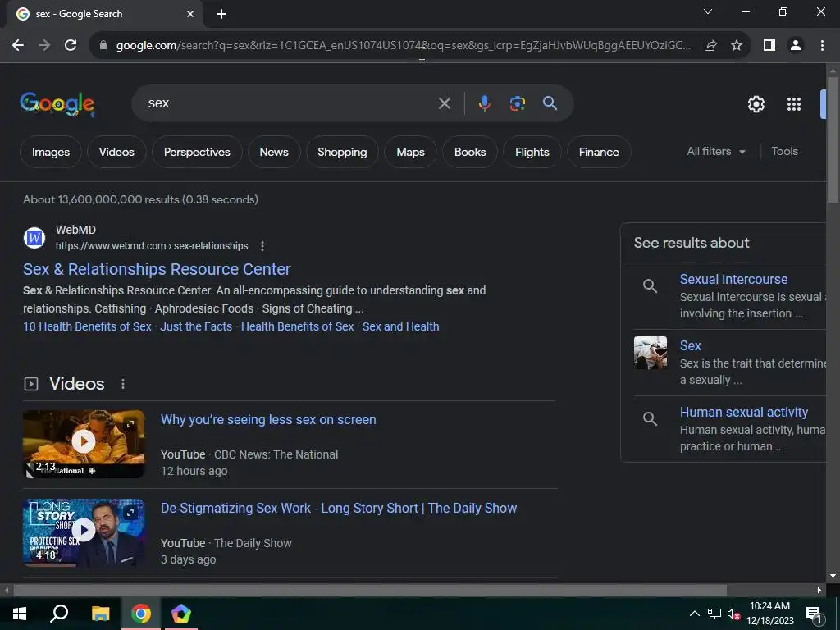This screenshot has height=630, width=840.
Task: Open the Sexual intercourse result
Action: 733,279
